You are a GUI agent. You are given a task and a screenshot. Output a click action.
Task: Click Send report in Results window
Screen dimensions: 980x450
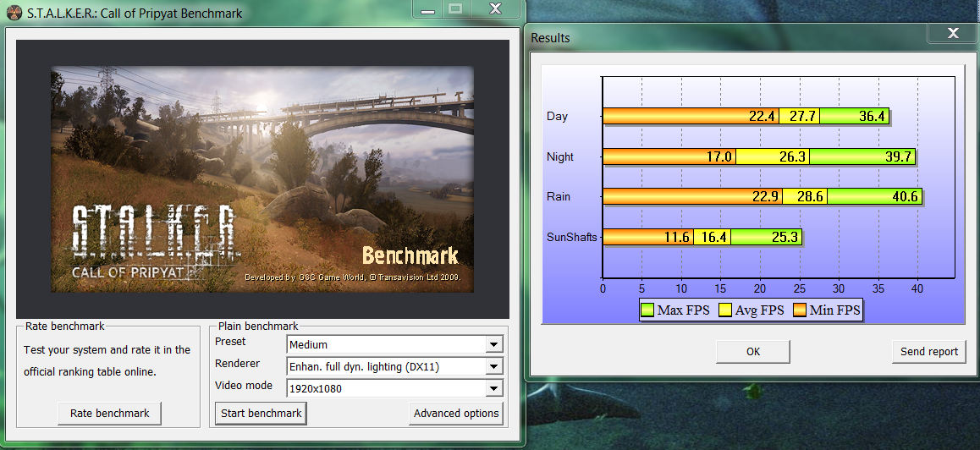(x=928, y=351)
